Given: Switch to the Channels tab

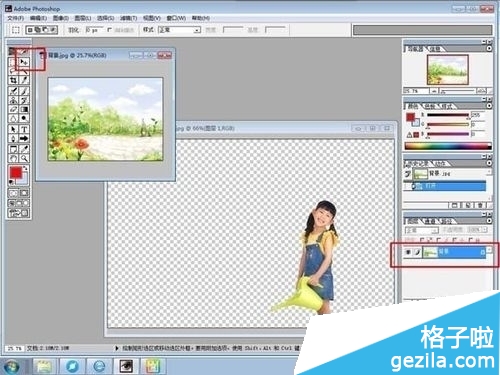Looking at the screenshot, I should 430,221.
